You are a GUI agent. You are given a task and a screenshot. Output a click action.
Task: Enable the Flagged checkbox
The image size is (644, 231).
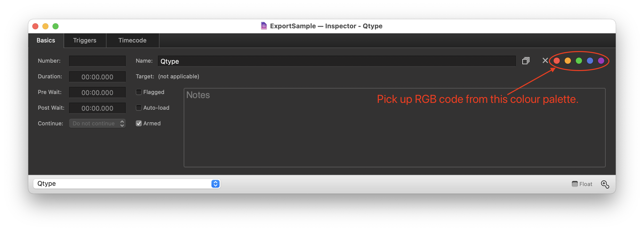coord(139,92)
